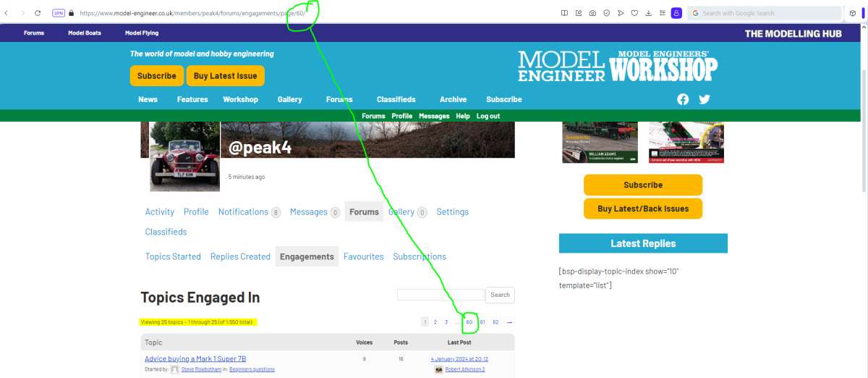The width and height of the screenshot is (868, 378).
Task: Click the next page arrow in pagination
Action: click(509, 322)
